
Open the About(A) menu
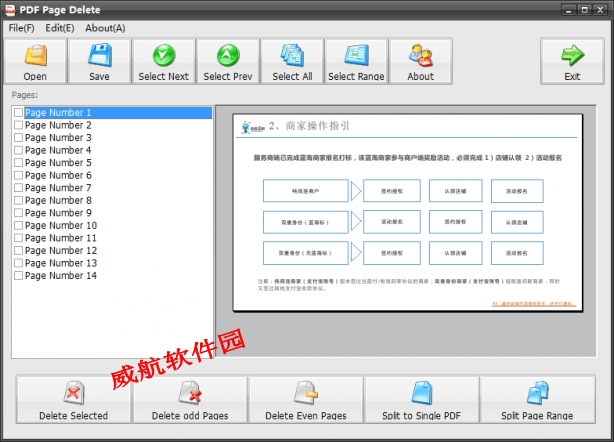click(105, 28)
